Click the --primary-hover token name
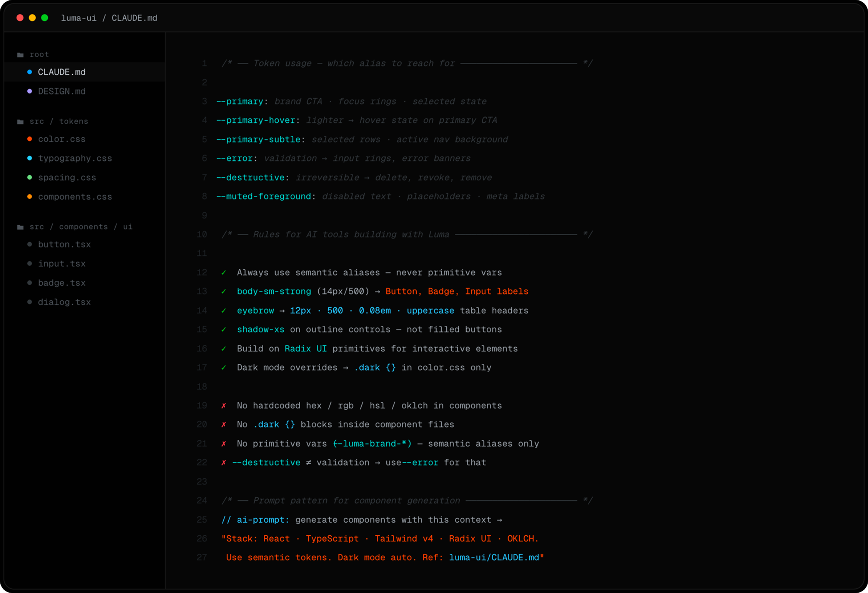 pos(256,120)
